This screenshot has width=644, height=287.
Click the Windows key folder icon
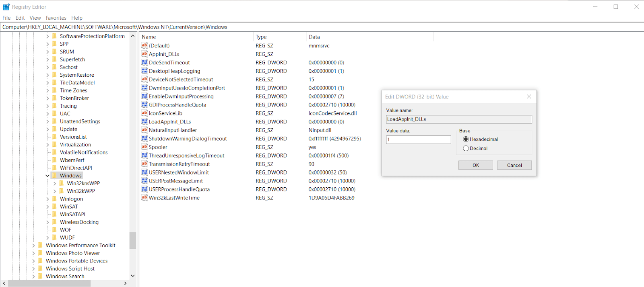[x=55, y=175]
